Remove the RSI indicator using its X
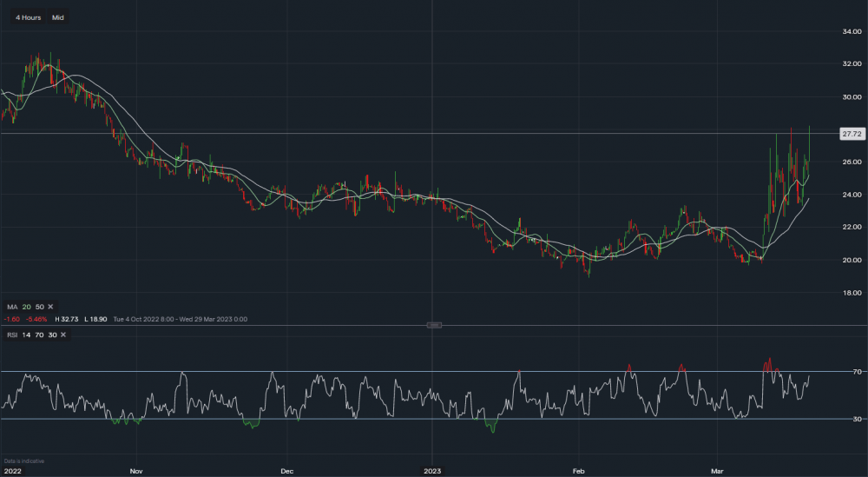This screenshot has height=477, width=868. click(x=62, y=335)
